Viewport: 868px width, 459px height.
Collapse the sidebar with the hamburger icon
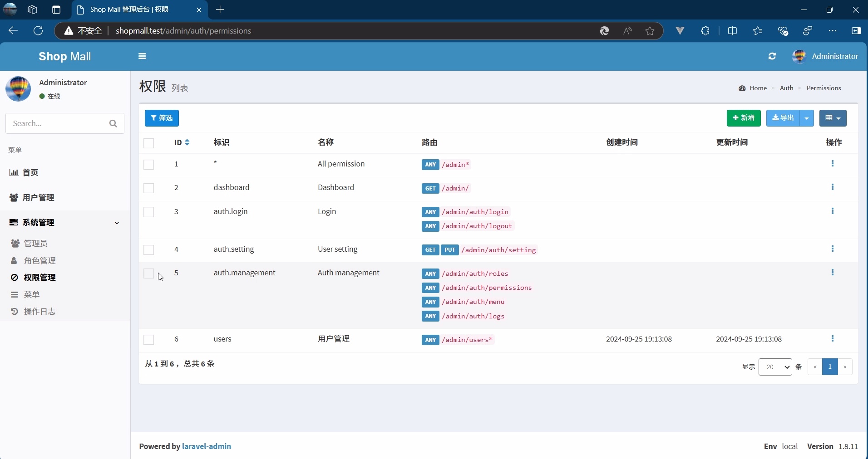pos(142,56)
